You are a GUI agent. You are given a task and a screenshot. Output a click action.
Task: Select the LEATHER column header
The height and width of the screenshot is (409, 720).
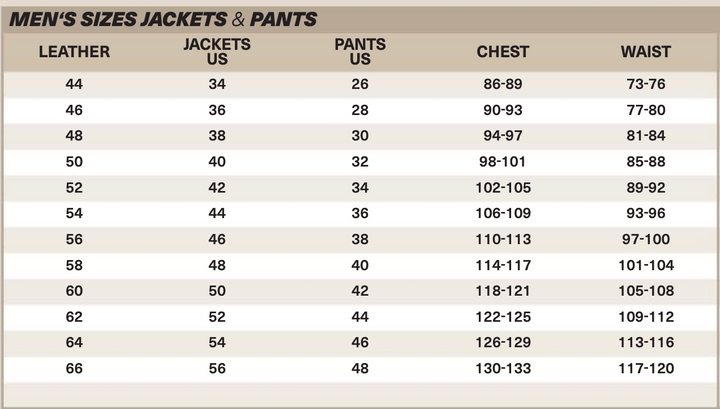point(74,52)
